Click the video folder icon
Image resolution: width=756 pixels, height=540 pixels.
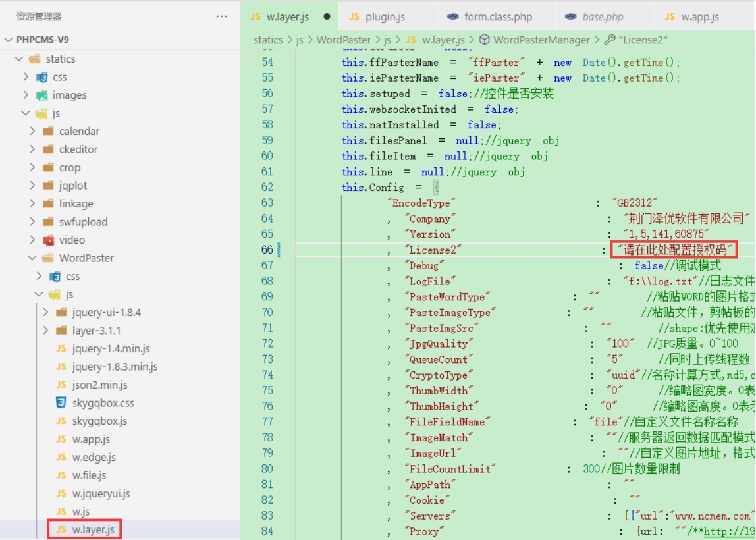point(49,240)
